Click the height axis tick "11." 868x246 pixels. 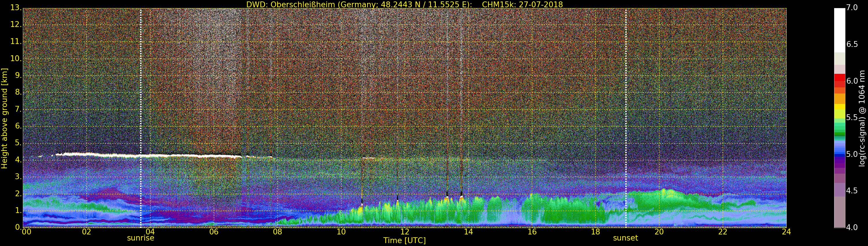(x=16, y=41)
